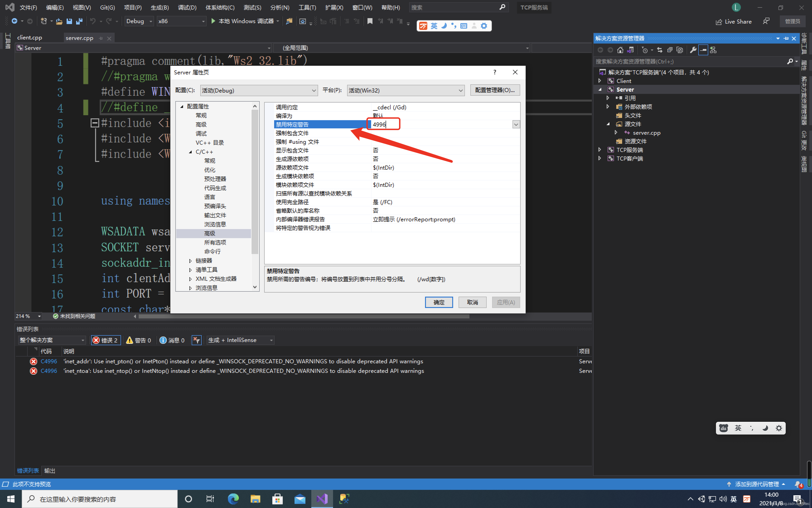Open the x86 platform dropdown in toolbar
The image size is (812, 508).
181,21
